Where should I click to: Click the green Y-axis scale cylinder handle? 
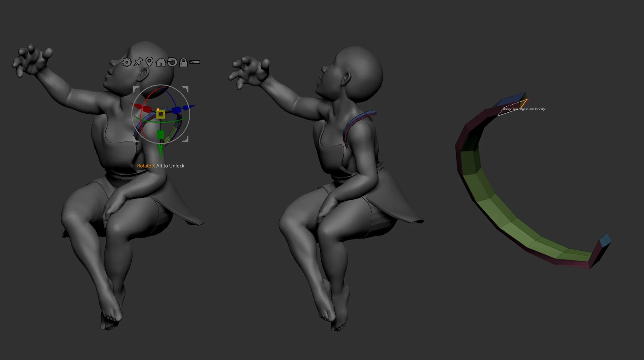click(x=161, y=134)
